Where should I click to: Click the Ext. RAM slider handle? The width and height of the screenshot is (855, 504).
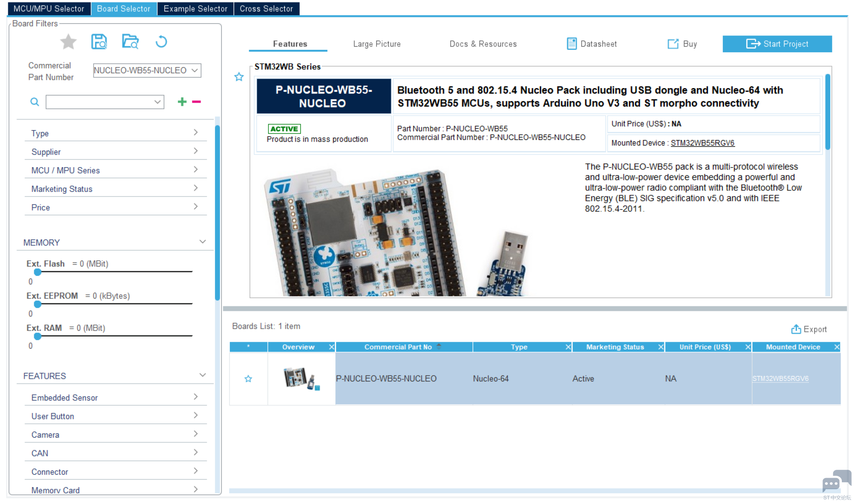(37, 336)
